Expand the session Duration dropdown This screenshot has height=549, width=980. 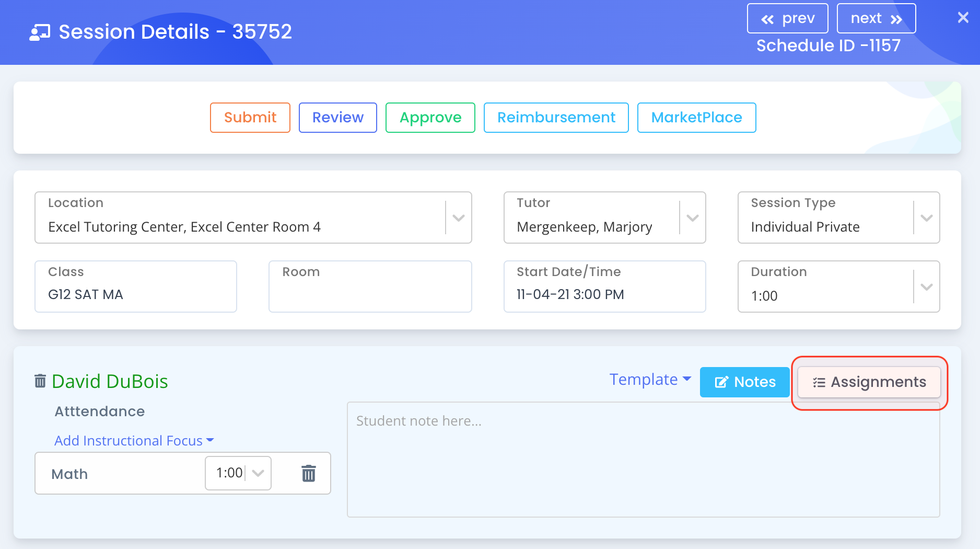pos(927,287)
